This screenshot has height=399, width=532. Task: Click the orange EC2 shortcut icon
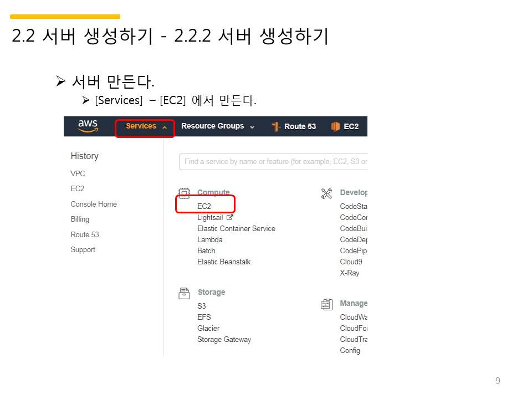click(335, 126)
